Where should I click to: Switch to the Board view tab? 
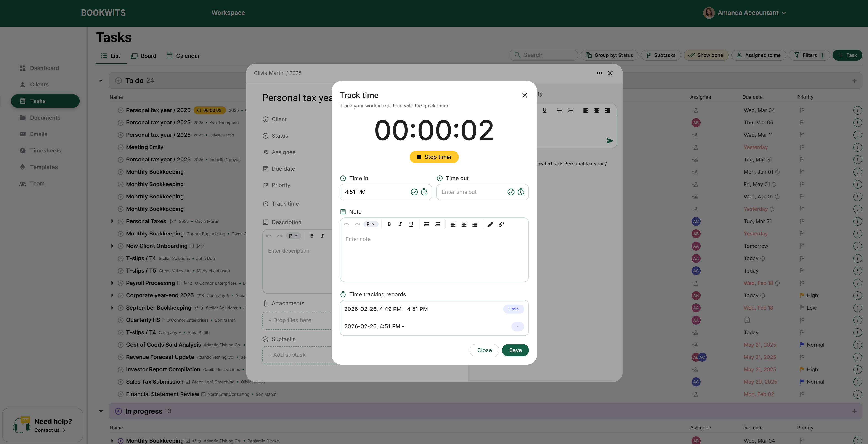click(x=143, y=56)
